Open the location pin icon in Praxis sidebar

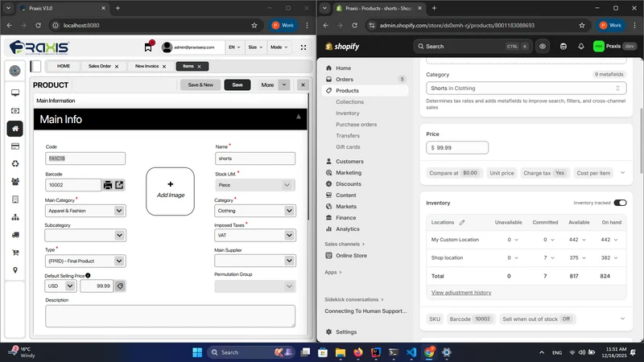point(15,270)
